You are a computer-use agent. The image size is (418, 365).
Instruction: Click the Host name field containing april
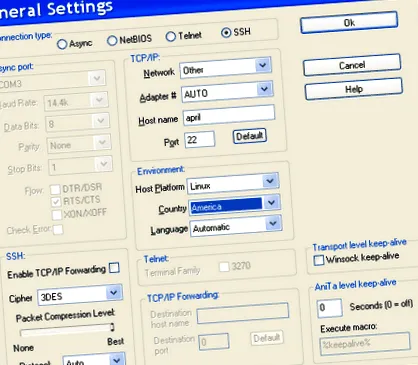click(229, 115)
